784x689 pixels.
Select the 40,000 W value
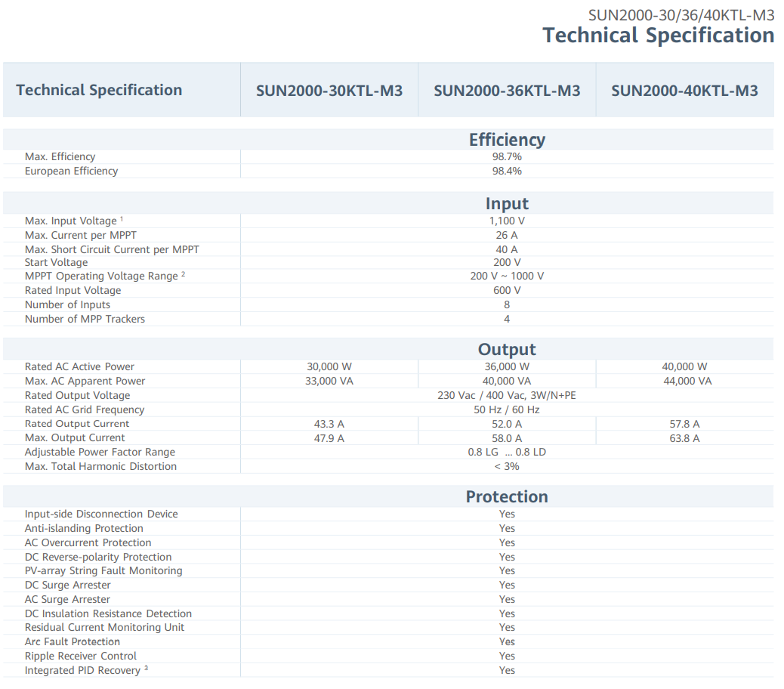coord(684,366)
